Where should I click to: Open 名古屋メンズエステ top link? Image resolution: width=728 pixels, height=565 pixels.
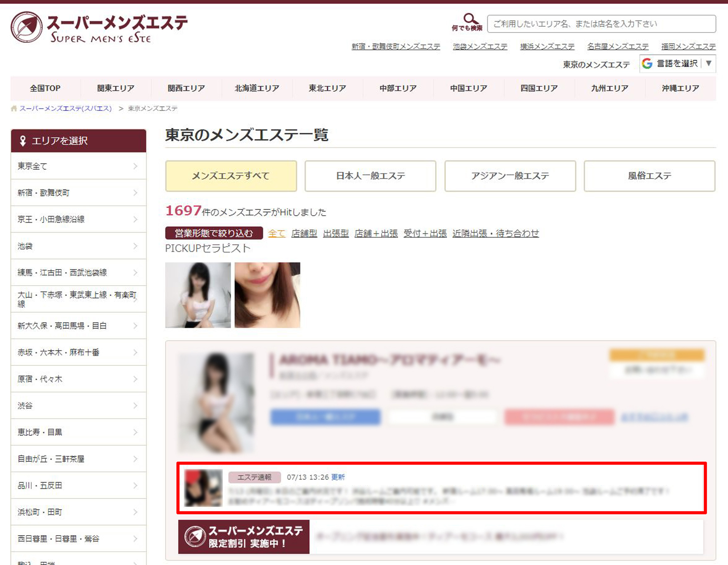click(x=618, y=46)
